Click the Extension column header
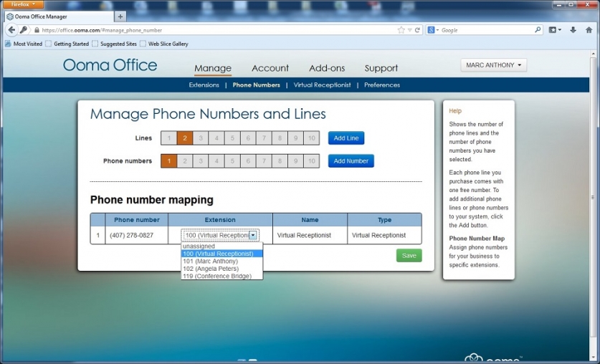This screenshot has height=364, width=600. [220, 220]
